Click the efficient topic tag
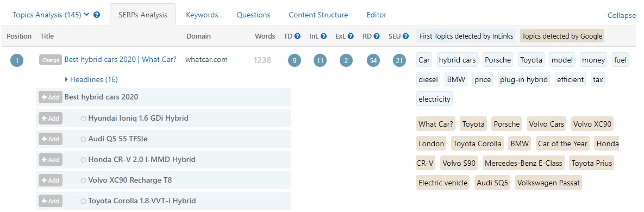 571,79
